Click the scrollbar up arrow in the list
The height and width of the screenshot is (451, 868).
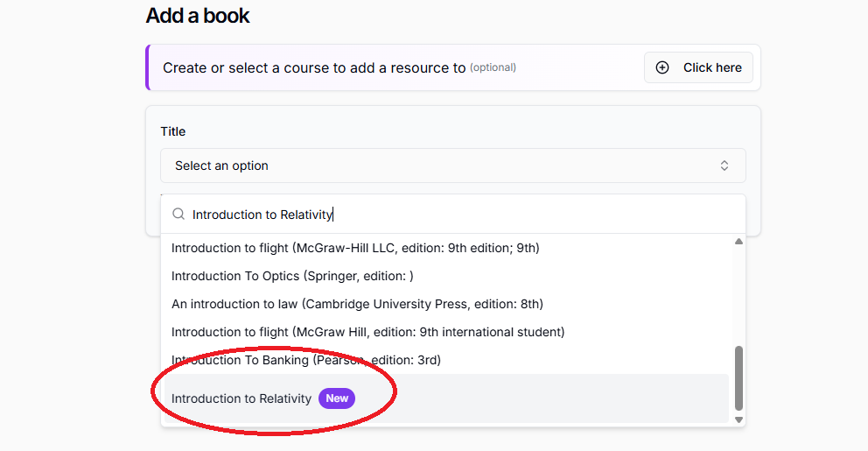[738, 242]
